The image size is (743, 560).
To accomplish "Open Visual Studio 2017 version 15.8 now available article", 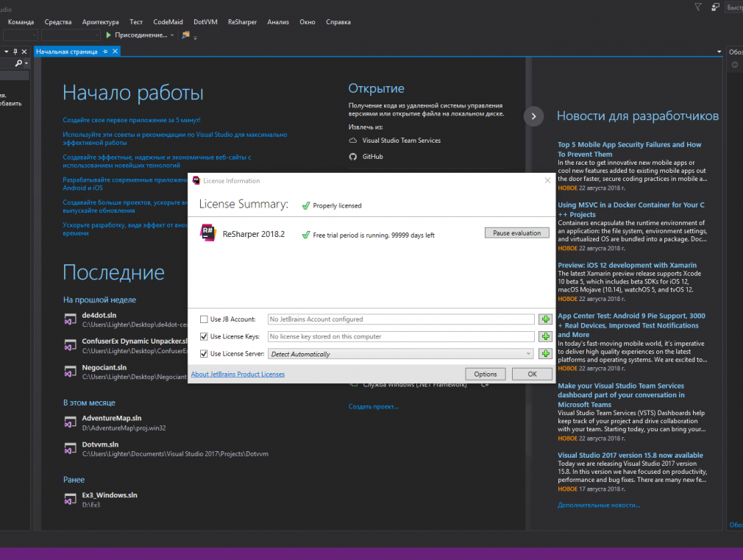I will coord(630,456).
